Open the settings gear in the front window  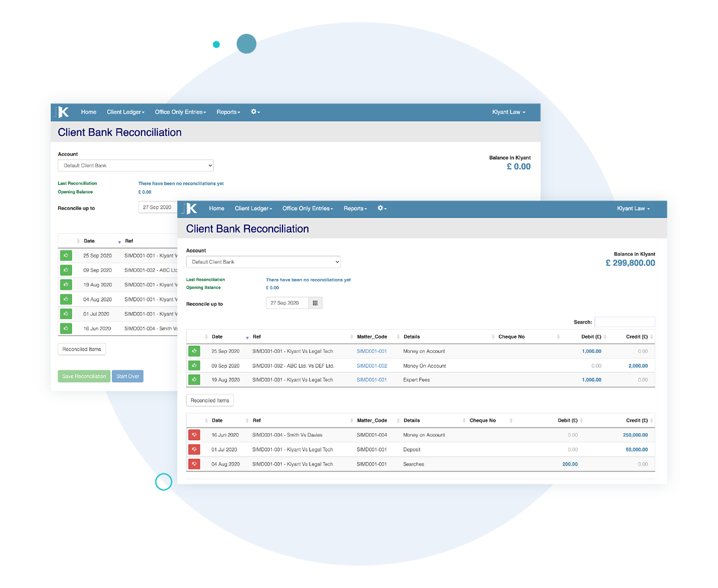pyautogui.click(x=382, y=208)
